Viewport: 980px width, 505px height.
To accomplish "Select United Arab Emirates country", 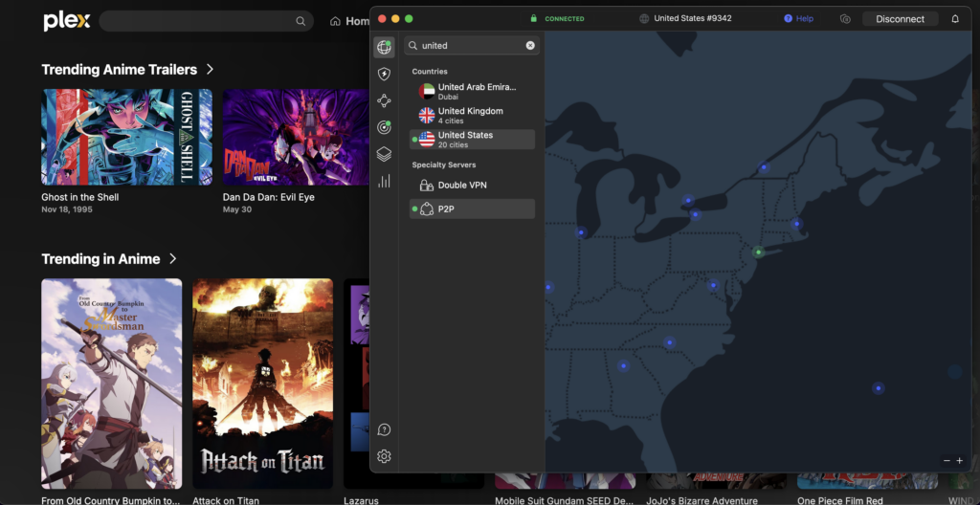I will pos(472,92).
